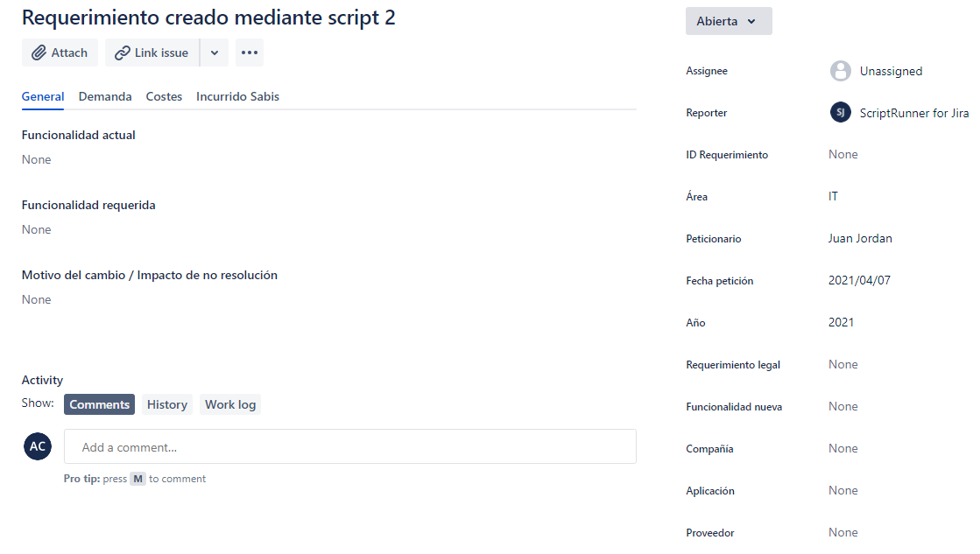
Task: Click the None value under Motivo del cambio
Action: click(36, 300)
